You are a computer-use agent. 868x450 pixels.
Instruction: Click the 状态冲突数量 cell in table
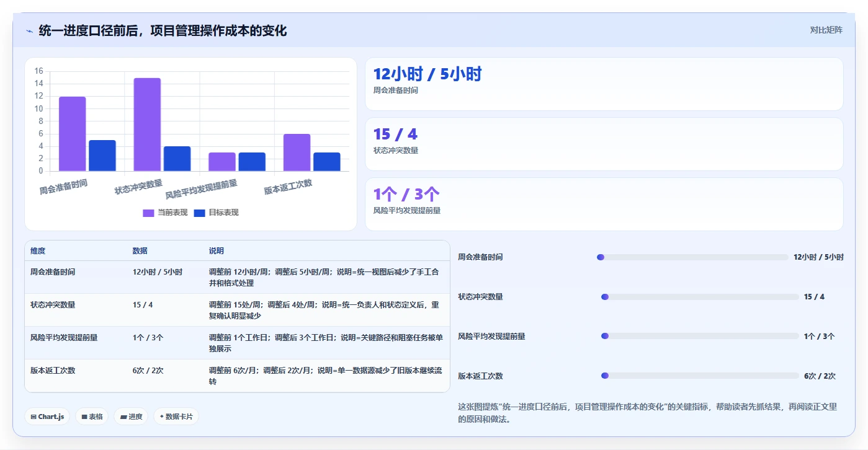(x=53, y=305)
